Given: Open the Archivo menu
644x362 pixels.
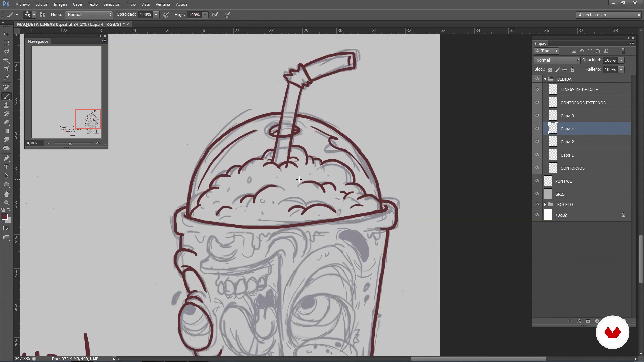Looking at the screenshot, I should point(22,4).
